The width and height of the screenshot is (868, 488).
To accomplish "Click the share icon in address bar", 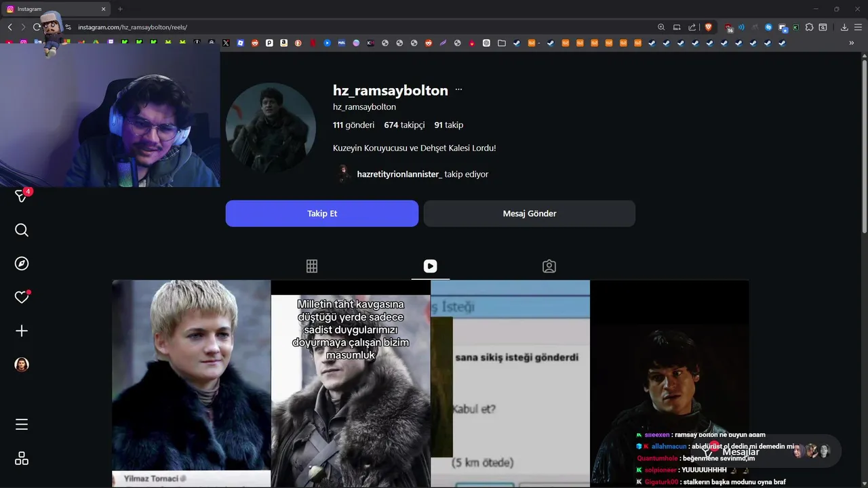I will tap(692, 27).
